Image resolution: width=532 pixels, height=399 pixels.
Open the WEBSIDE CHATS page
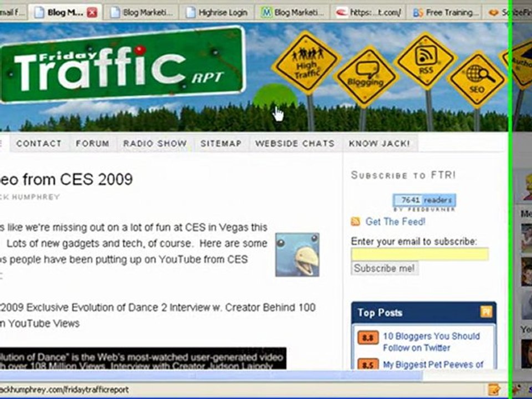click(295, 144)
